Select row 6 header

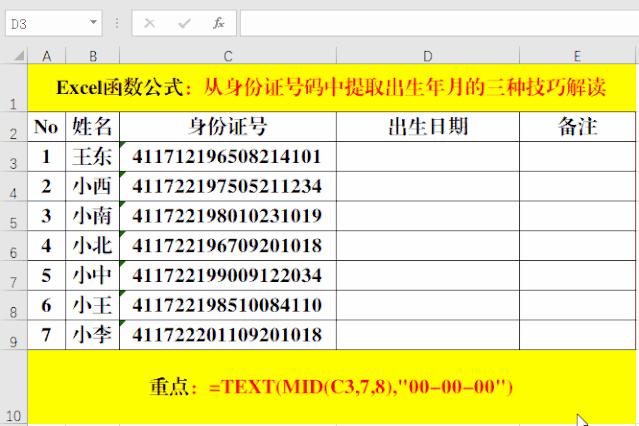pyautogui.click(x=13, y=246)
